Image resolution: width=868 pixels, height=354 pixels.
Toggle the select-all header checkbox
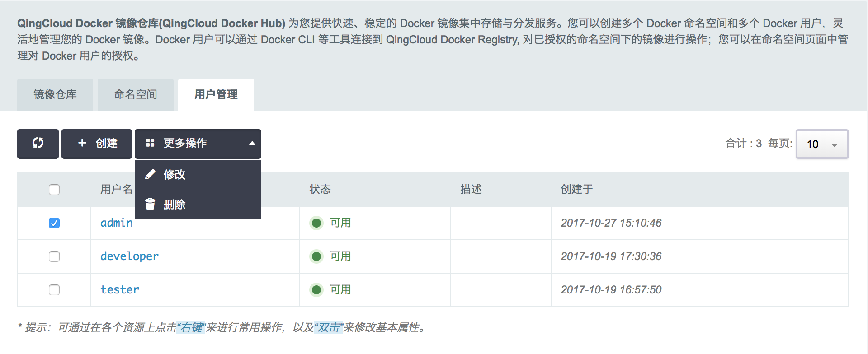54,190
